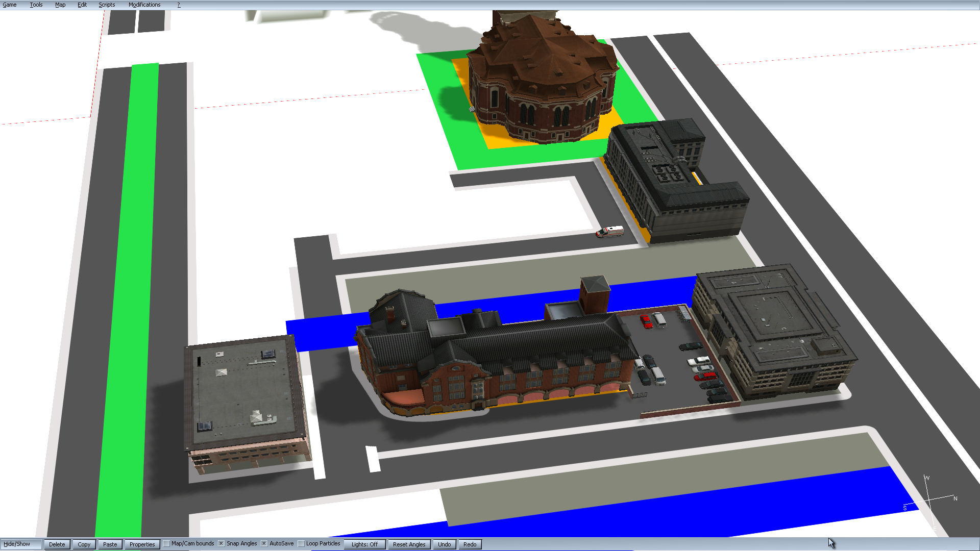Open the Properties dialog
Viewport: 980px width, 551px height.
point(142,544)
